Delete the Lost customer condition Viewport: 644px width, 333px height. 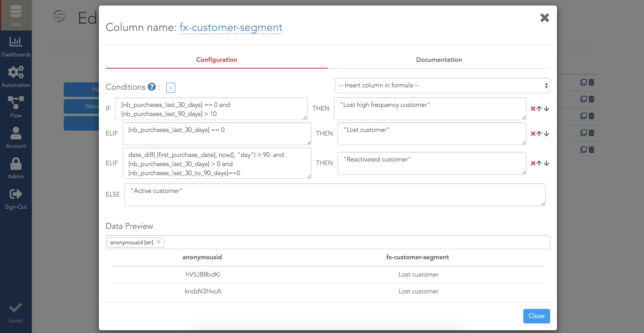click(x=533, y=134)
